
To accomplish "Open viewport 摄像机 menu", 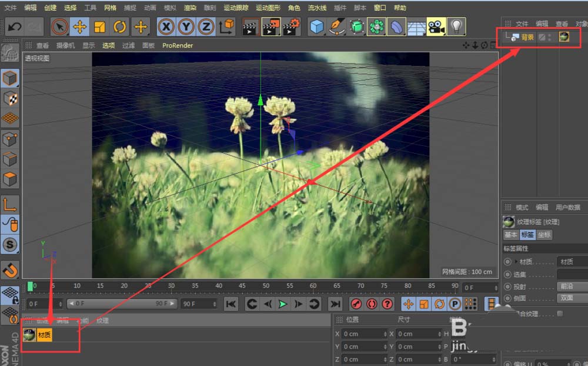I will tap(66, 45).
